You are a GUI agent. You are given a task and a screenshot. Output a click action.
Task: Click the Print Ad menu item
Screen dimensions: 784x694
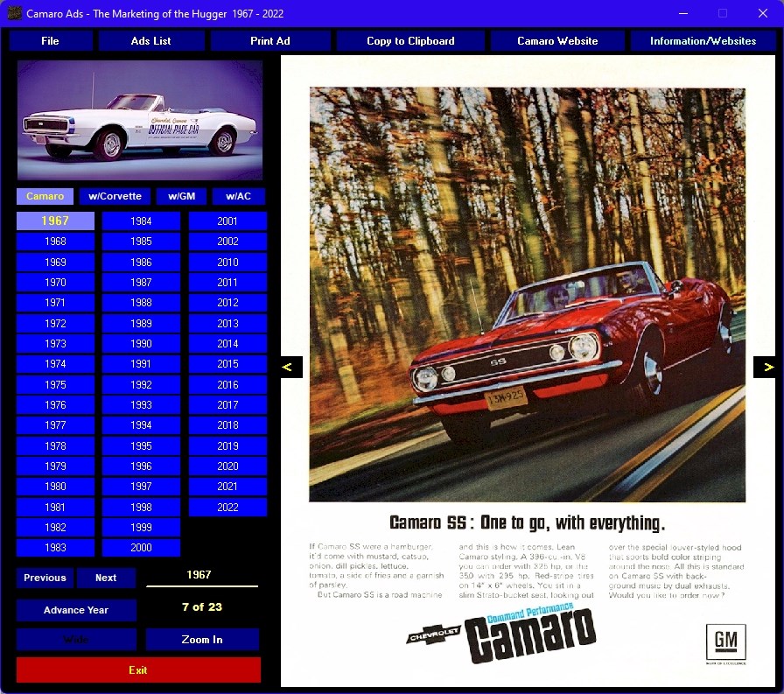270,41
